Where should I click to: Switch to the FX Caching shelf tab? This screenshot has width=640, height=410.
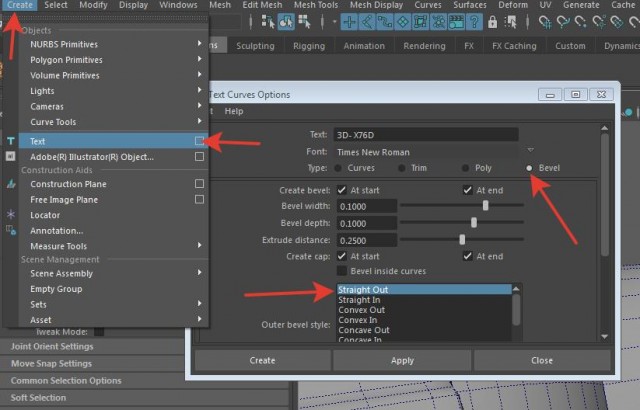pos(514,46)
